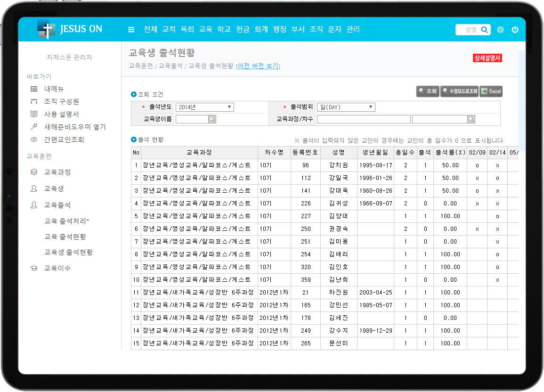This screenshot has width=544, height=392.
Task: Click the search magnifier in name box
Action: [x=484, y=30]
